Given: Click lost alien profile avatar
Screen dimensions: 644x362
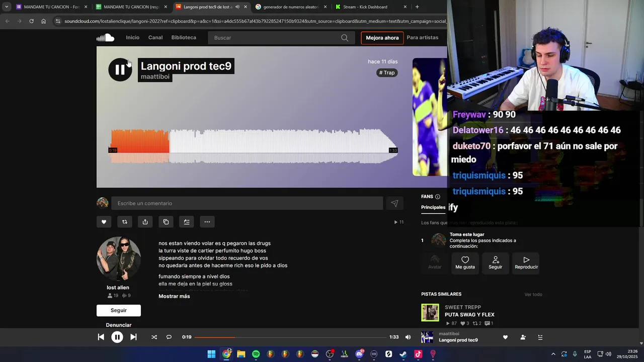Looking at the screenshot, I should (x=119, y=258).
